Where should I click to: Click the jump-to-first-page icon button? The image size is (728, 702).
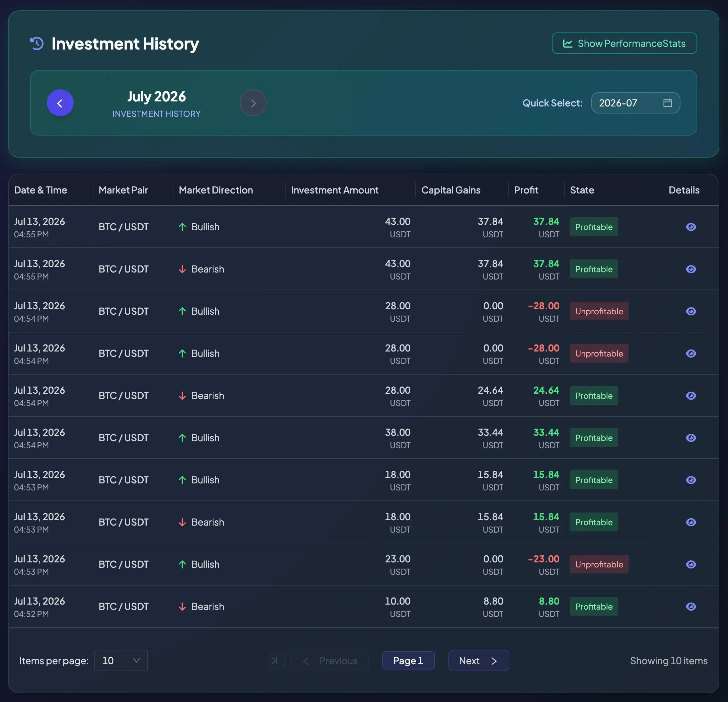point(276,660)
